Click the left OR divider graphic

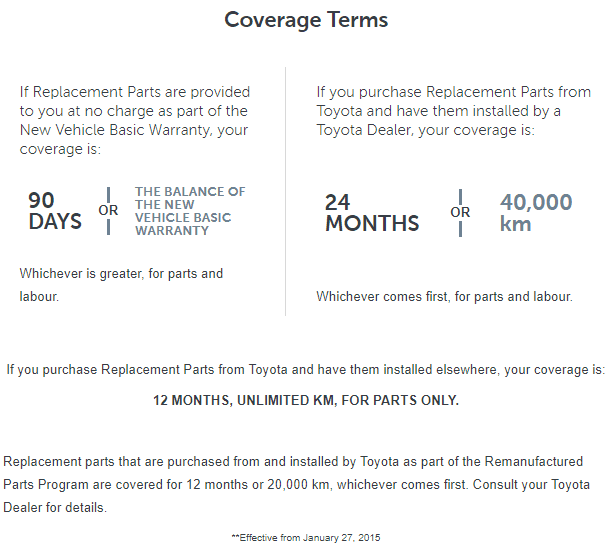click(x=108, y=211)
